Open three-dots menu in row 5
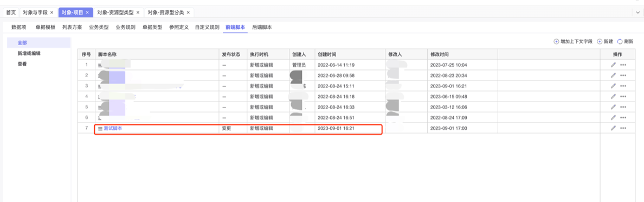The width and height of the screenshot is (644, 202). click(623, 107)
